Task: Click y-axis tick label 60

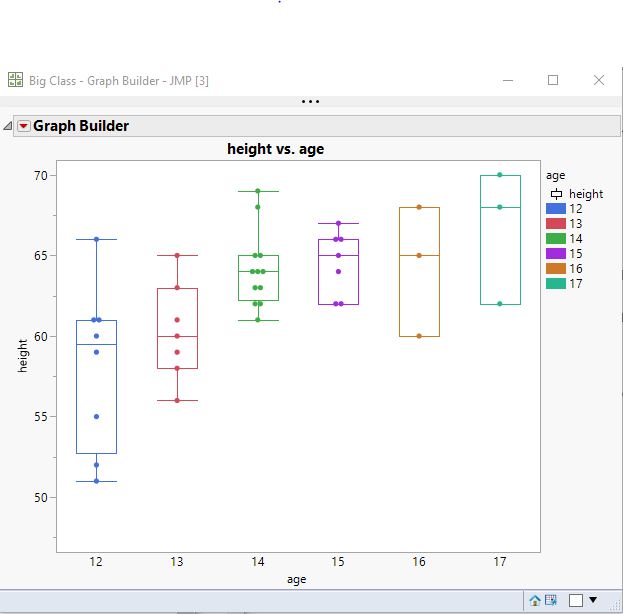Action: 41,337
